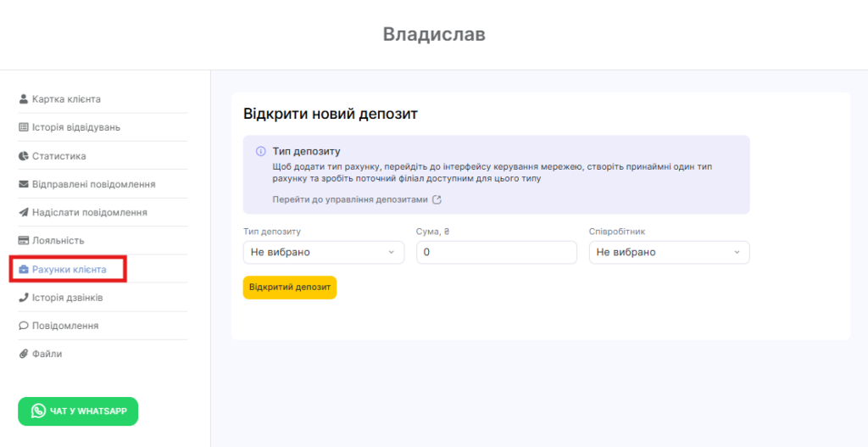Image resolution: width=868 pixels, height=447 pixels.
Task: Follow the Перейти до управління депозитами link
Action: 350,200
